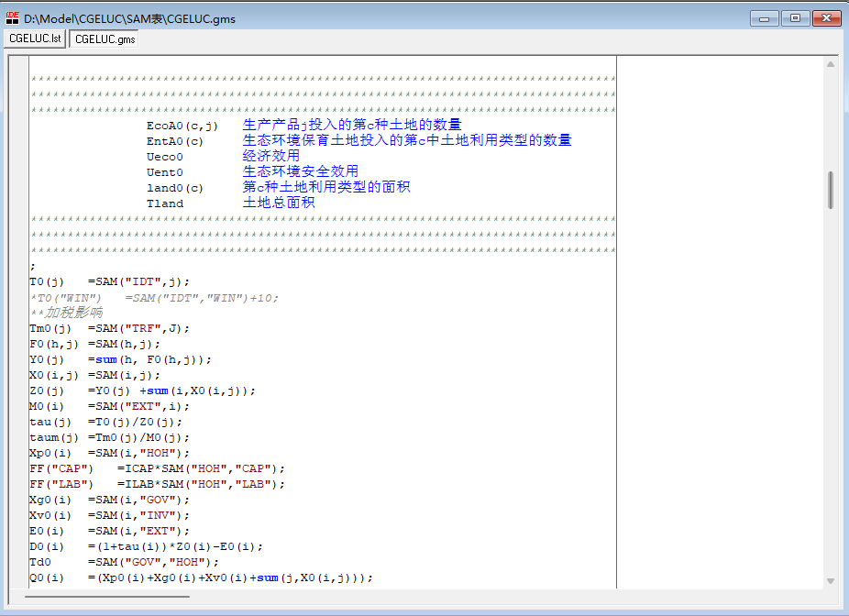Click the vertical scrollbar thumb
The width and height of the screenshot is (849, 616).
[831, 190]
